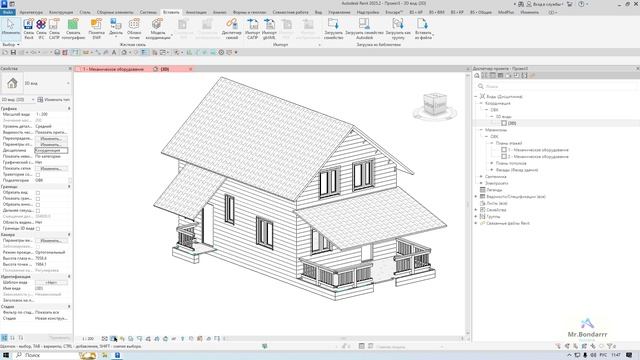
Task: Collapse the Камера properties section
Action: click(x=69, y=235)
